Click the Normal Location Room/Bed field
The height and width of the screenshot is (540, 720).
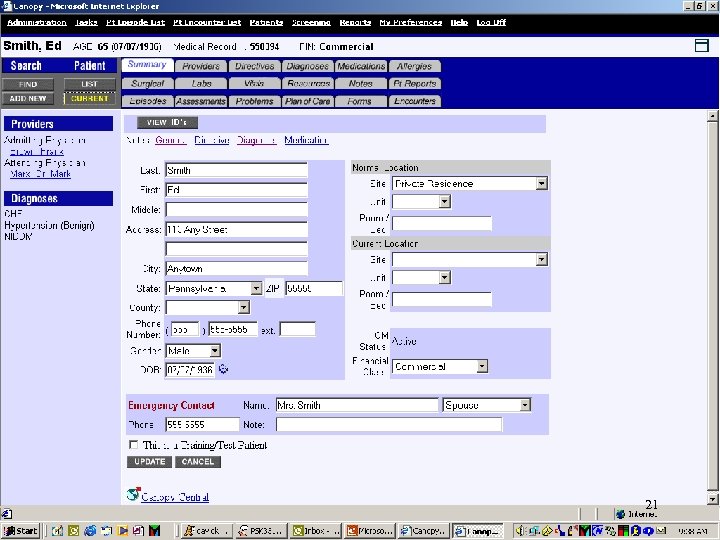point(442,223)
